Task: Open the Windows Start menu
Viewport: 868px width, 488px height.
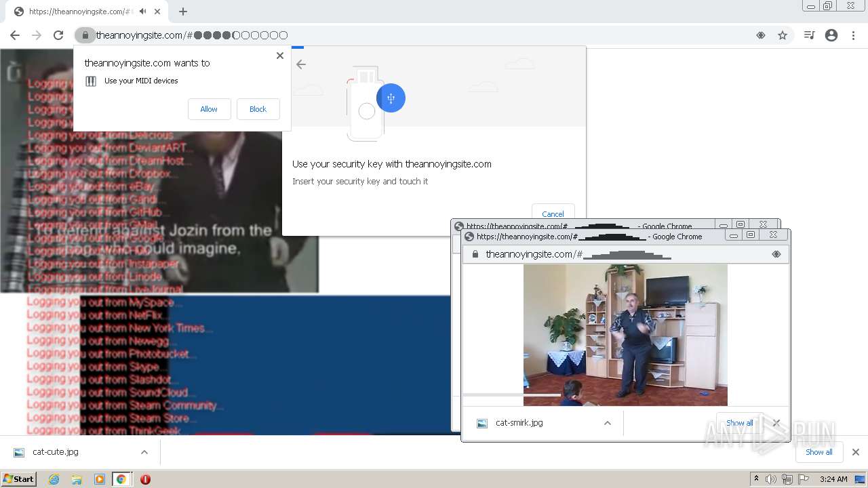Action: coord(19,479)
